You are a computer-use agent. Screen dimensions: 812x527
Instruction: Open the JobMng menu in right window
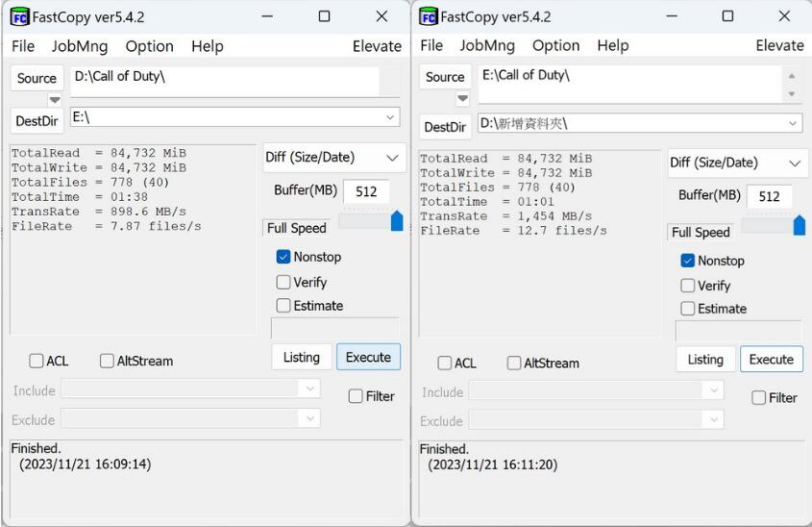(x=487, y=45)
